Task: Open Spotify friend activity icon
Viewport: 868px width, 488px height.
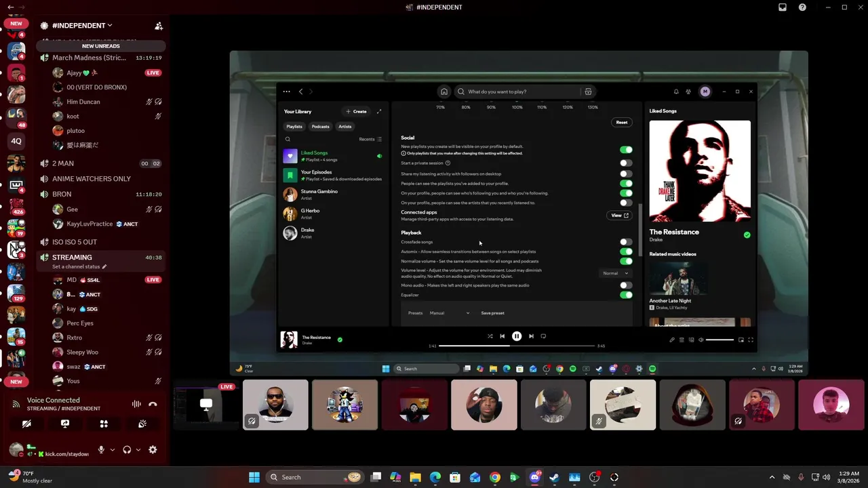Action: 688,91
